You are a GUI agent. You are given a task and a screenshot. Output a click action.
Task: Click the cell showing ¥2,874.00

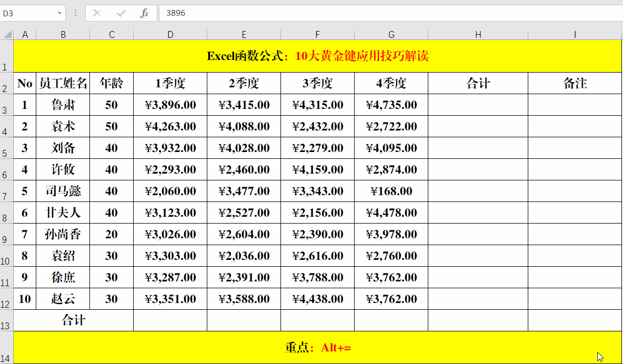tap(391, 170)
